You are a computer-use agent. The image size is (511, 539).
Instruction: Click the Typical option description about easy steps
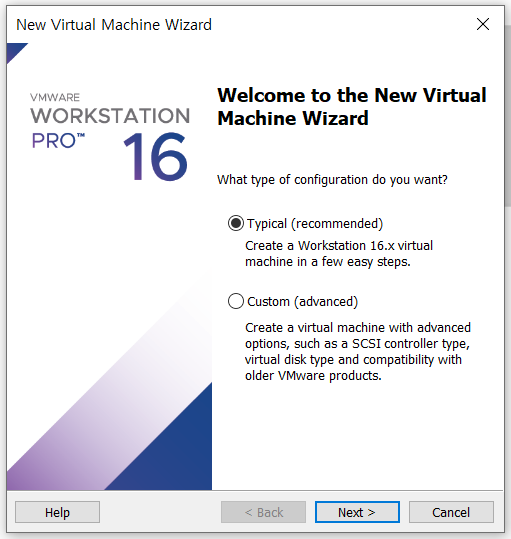(339, 254)
